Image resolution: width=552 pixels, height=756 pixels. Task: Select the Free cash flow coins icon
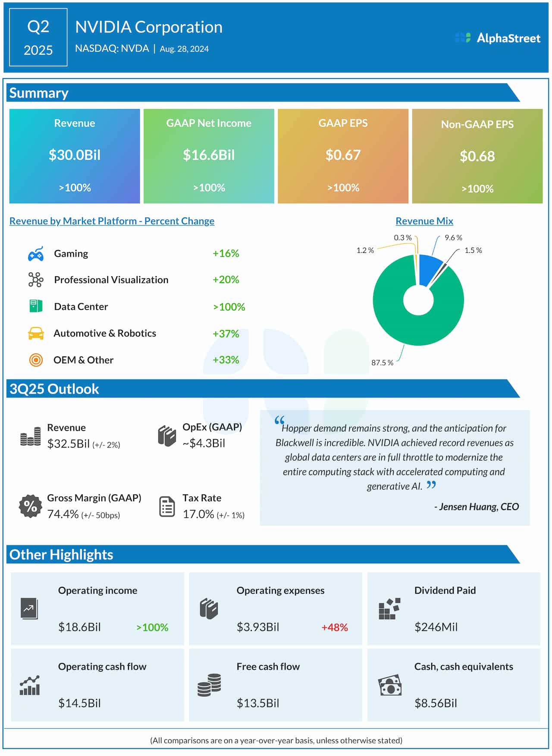click(209, 685)
